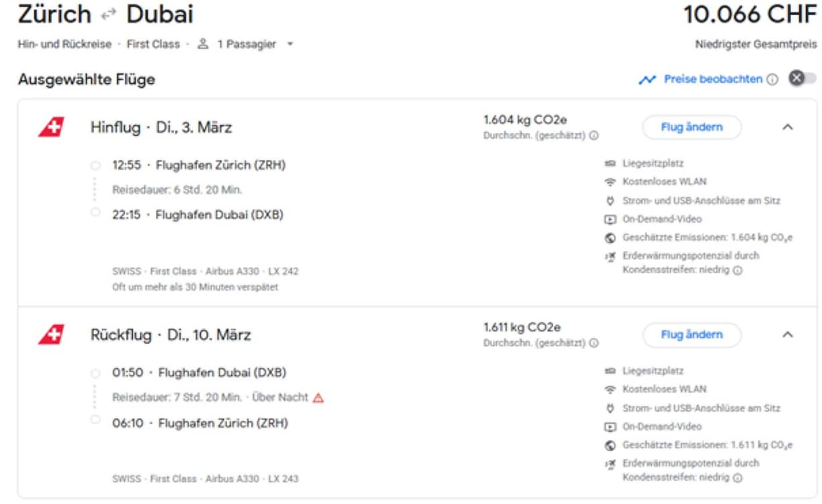Click the 10.066 CHF total price
822x504 pixels.
tap(750, 15)
